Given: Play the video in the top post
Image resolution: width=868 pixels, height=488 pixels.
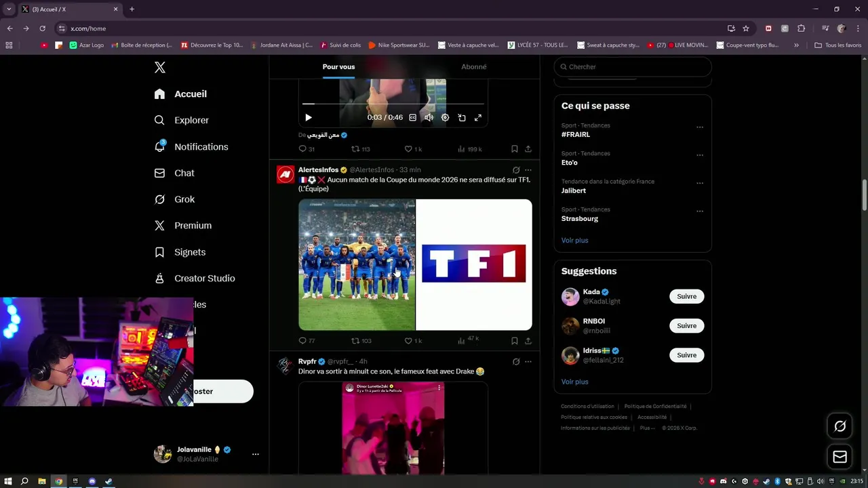Looking at the screenshot, I should pos(309,117).
